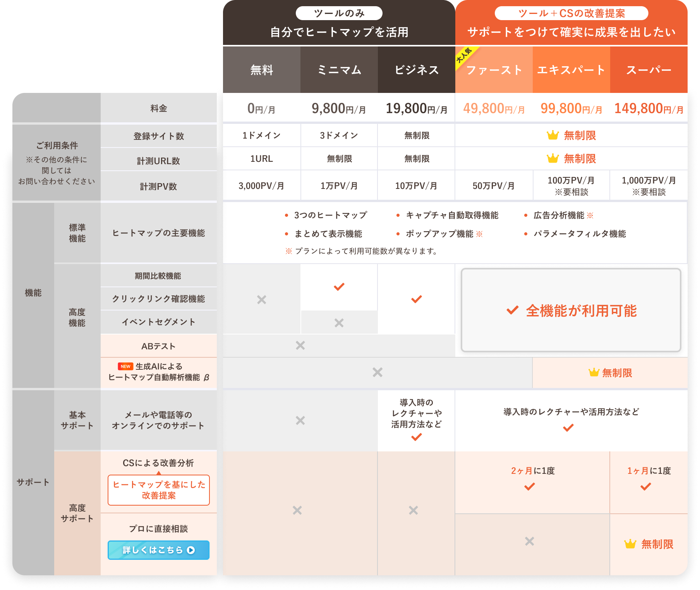Click the ポップアップ機能 bullet

439,234
